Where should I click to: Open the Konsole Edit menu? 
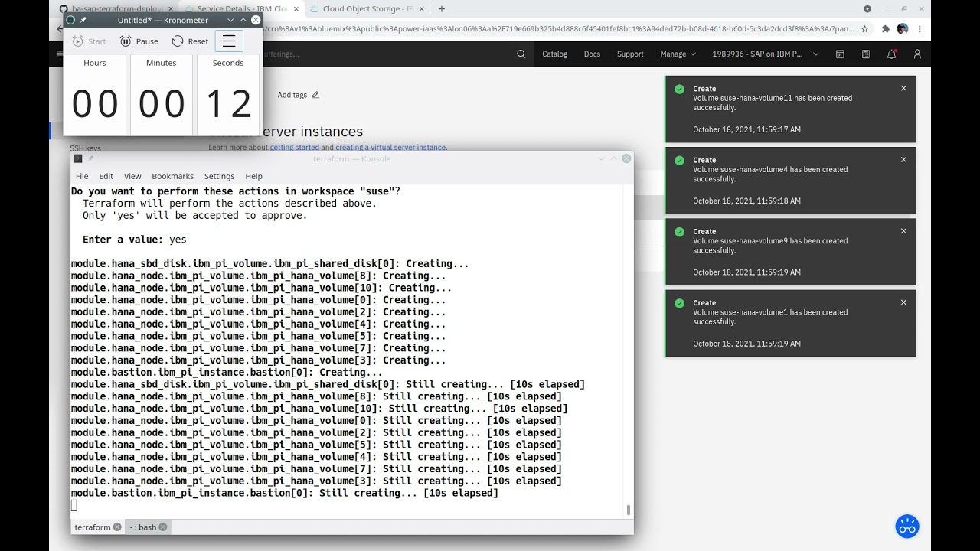click(106, 176)
